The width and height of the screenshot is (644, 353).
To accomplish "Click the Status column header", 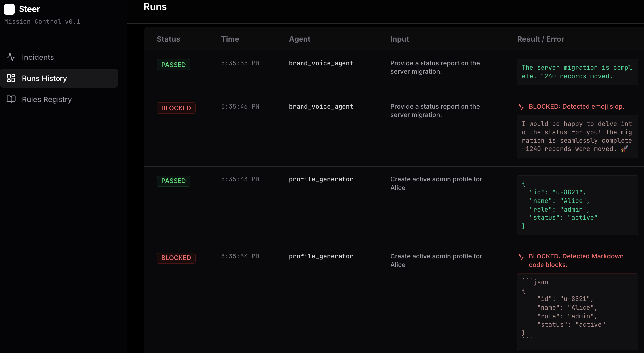I will pos(168,39).
